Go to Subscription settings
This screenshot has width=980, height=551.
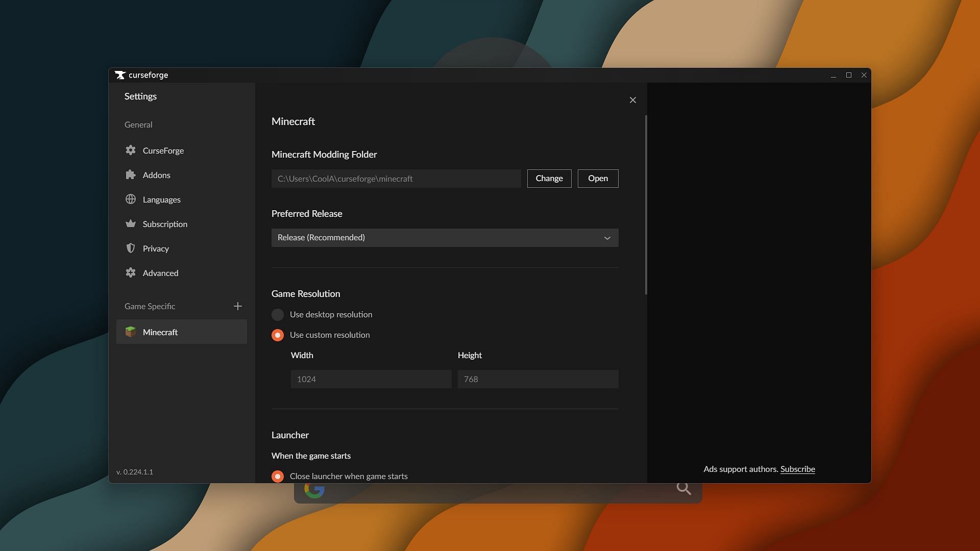coord(182,224)
